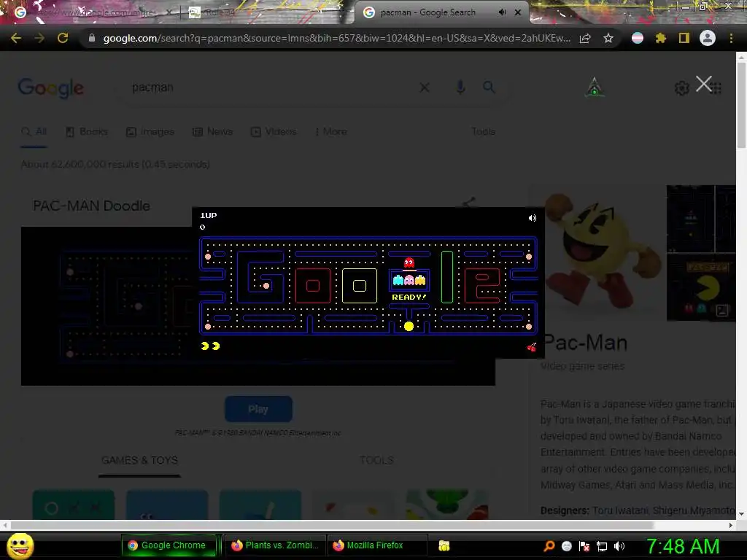Image resolution: width=747 pixels, height=560 pixels.
Task: Click the red ghost above the pen
Action: click(409, 262)
